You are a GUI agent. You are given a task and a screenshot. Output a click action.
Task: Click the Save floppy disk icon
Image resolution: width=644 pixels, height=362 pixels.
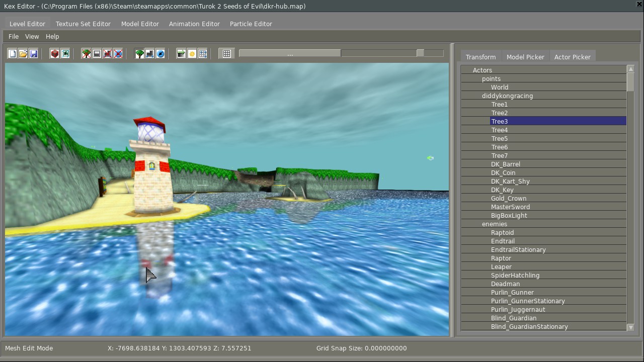[34, 54]
